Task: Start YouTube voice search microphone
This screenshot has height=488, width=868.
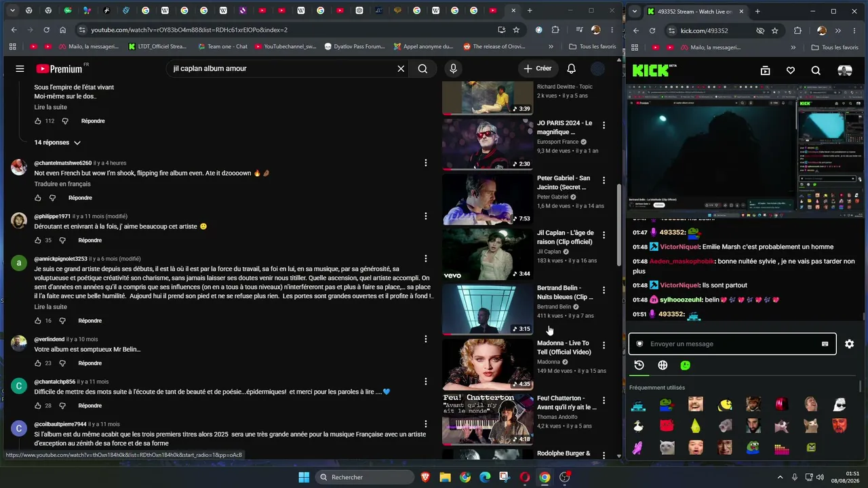Action: point(454,68)
